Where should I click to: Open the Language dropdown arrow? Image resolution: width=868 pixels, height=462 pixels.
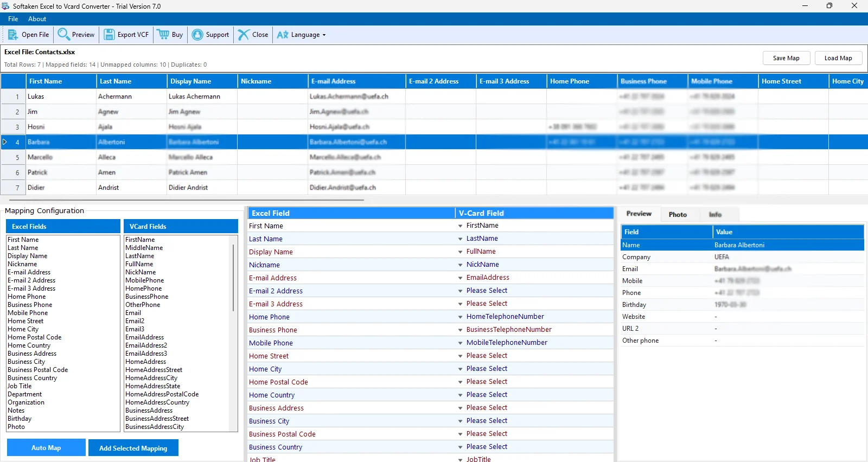(324, 35)
